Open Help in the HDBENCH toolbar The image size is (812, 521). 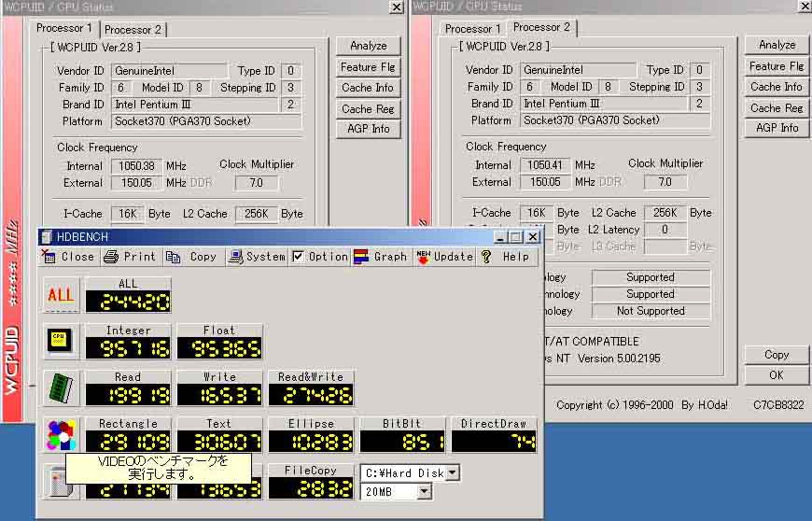505,257
